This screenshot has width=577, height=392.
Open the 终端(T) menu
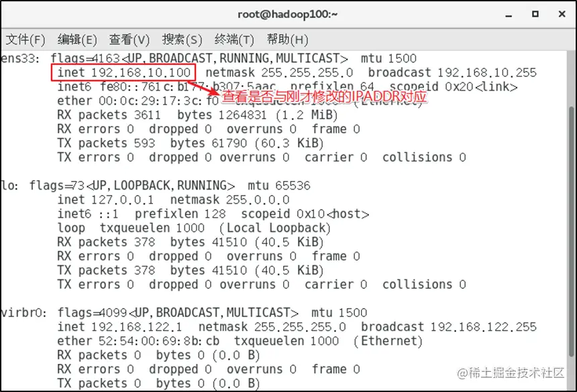click(x=234, y=40)
